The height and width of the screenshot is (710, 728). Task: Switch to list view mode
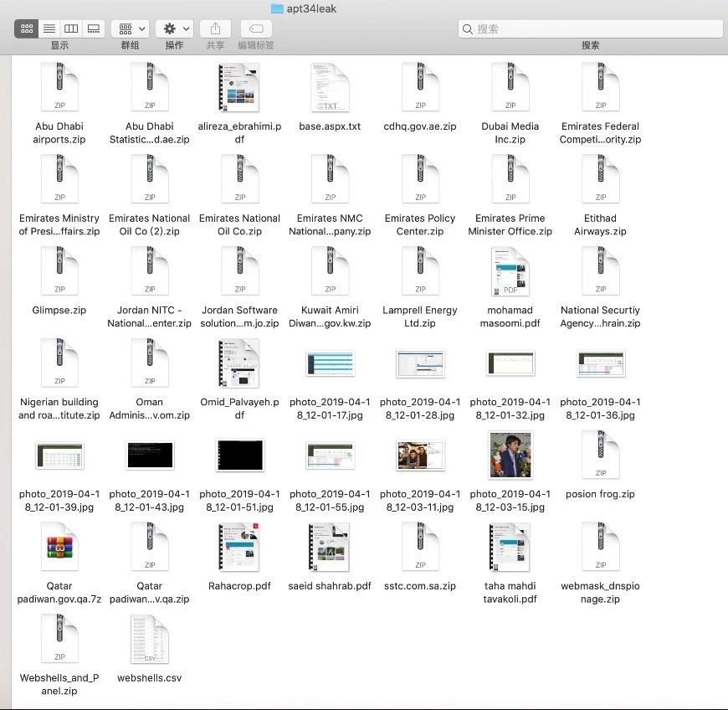pos(49,28)
